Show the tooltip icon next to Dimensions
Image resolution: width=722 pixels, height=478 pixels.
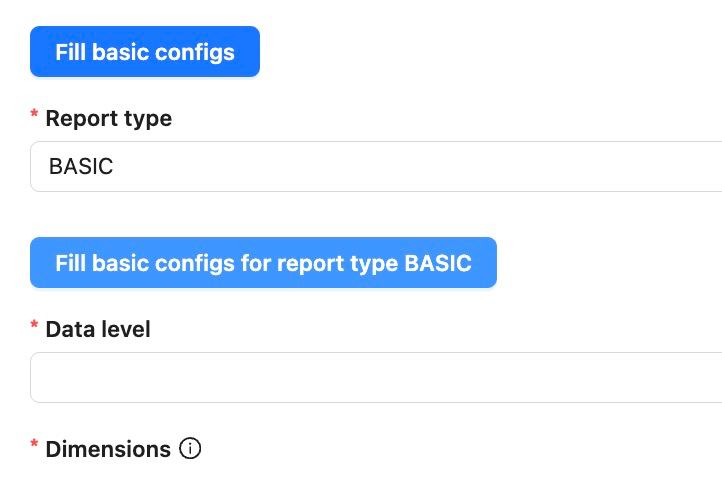coord(190,449)
